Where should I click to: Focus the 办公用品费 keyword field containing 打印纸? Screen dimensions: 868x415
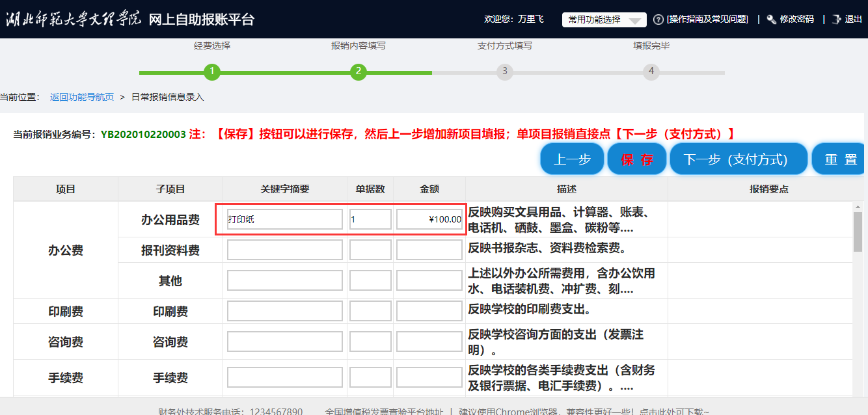point(284,219)
